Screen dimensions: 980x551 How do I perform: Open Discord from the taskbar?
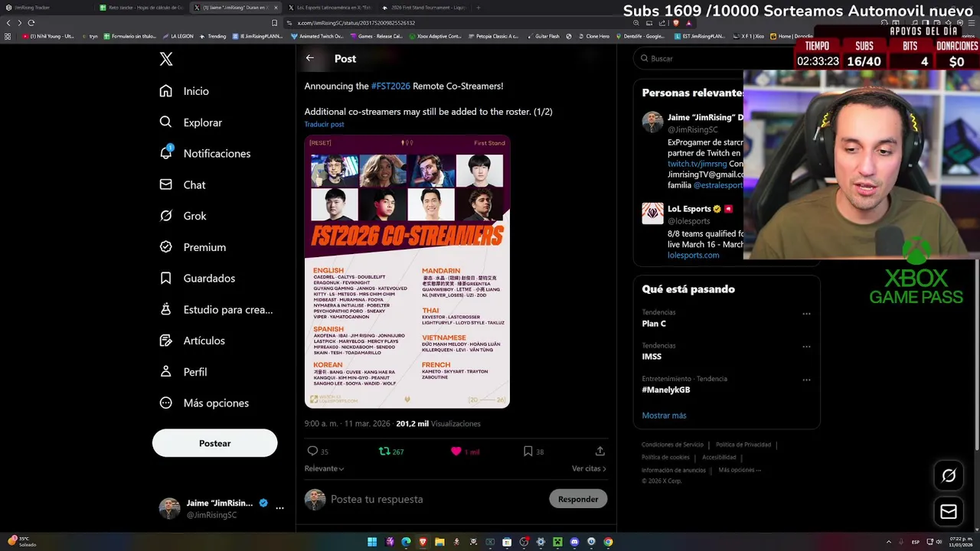[574, 542]
